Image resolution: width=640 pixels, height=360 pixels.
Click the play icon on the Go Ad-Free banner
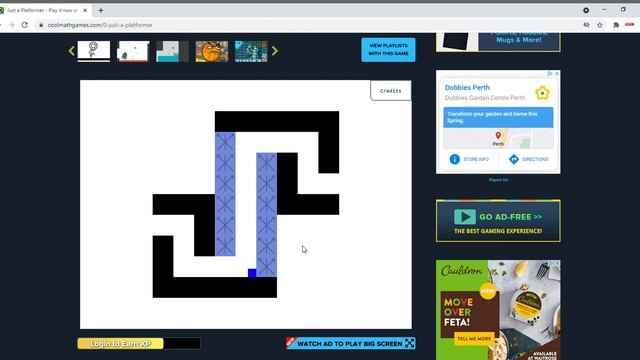(x=465, y=217)
